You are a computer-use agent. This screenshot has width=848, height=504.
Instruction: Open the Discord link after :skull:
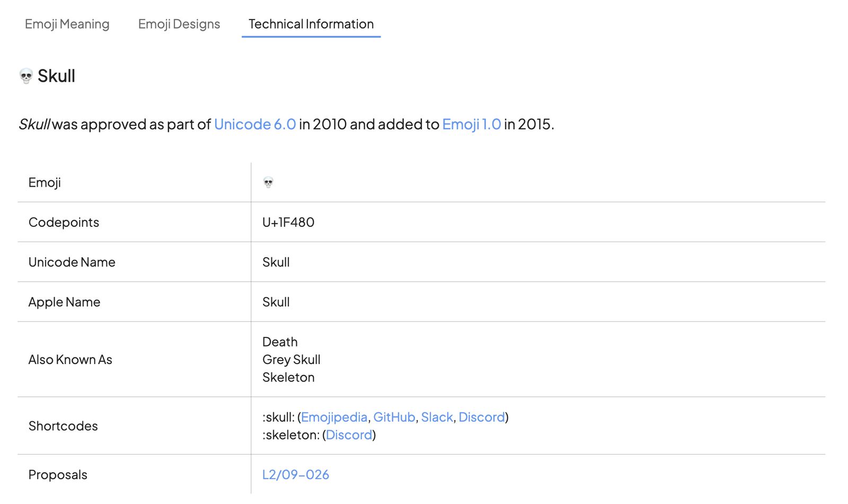481,417
